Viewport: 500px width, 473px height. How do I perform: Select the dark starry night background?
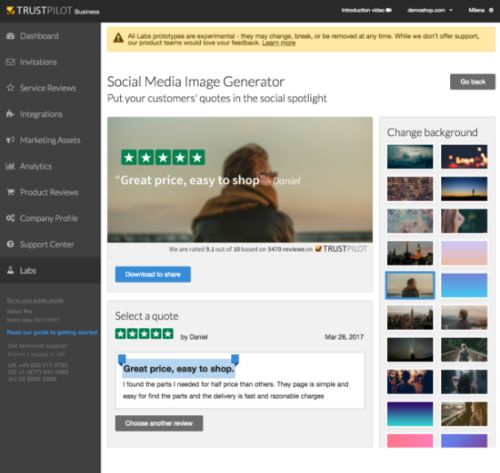pyautogui.click(x=410, y=350)
